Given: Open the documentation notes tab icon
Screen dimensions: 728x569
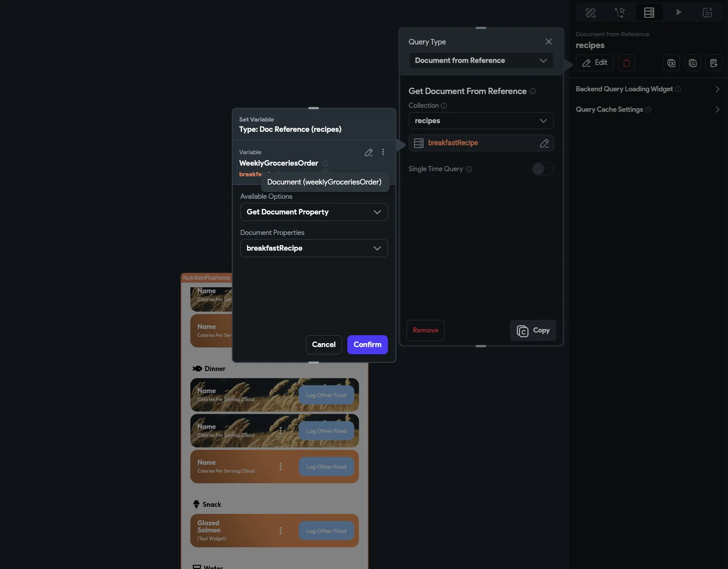Looking at the screenshot, I should [708, 13].
